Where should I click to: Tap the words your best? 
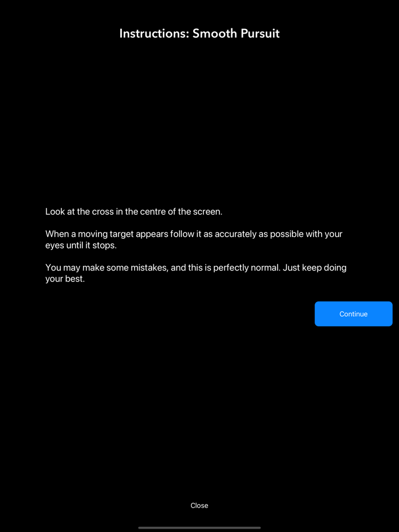65,279
